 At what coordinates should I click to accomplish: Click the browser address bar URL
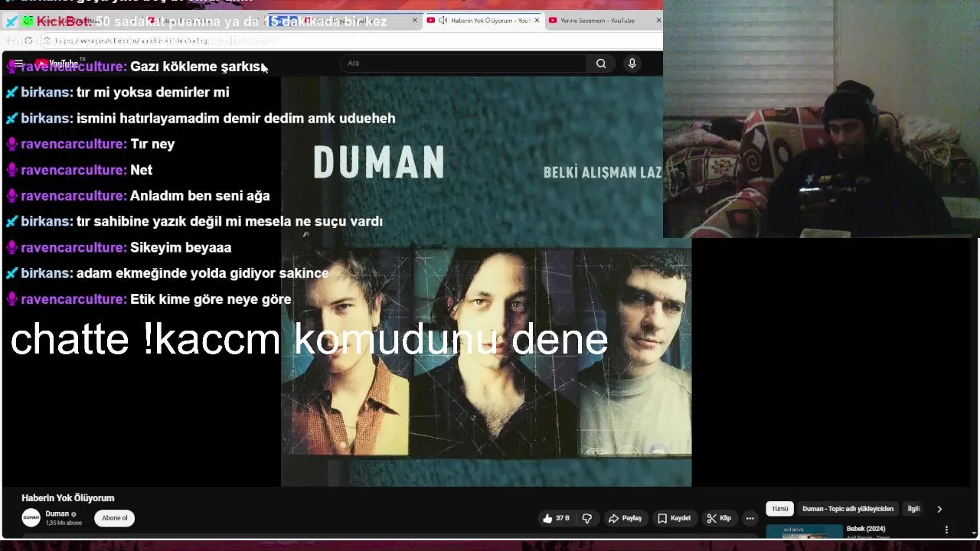130,41
